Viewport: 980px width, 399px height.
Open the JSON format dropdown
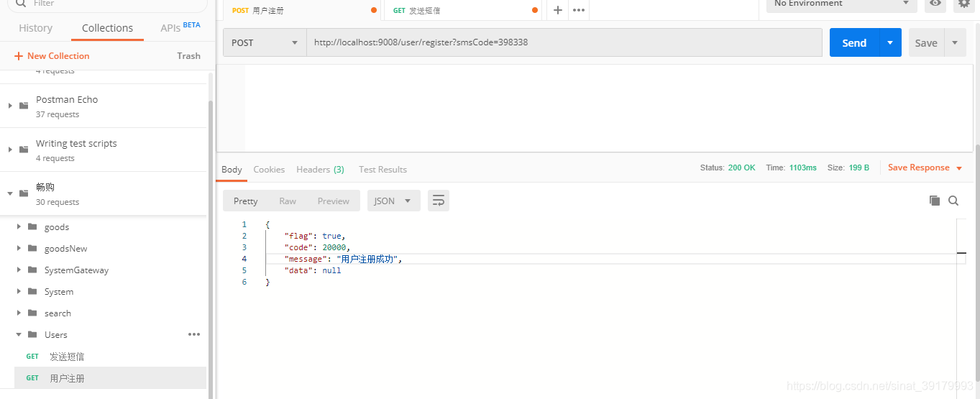coord(394,201)
